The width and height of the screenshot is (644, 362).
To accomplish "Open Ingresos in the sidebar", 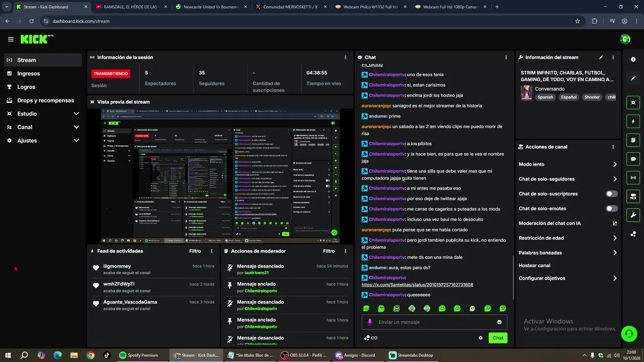I will [x=43, y=73].
